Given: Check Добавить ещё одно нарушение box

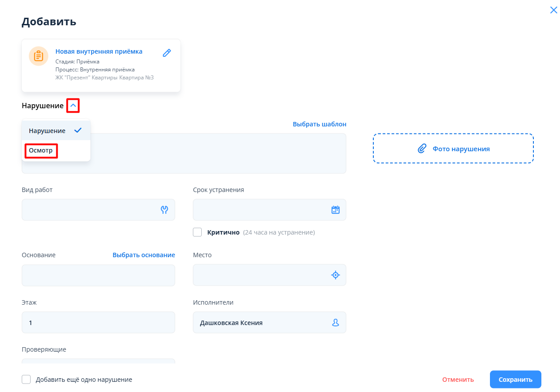Looking at the screenshot, I should (x=26, y=380).
